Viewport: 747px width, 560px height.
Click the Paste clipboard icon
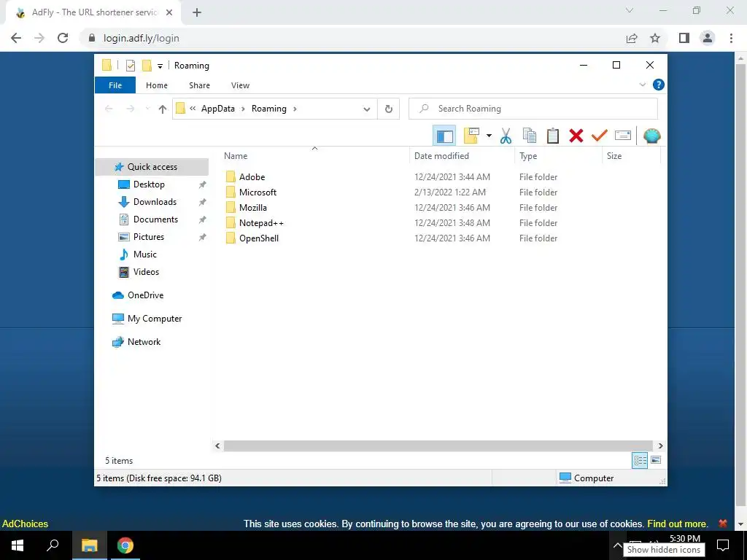(x=553, y=136)
